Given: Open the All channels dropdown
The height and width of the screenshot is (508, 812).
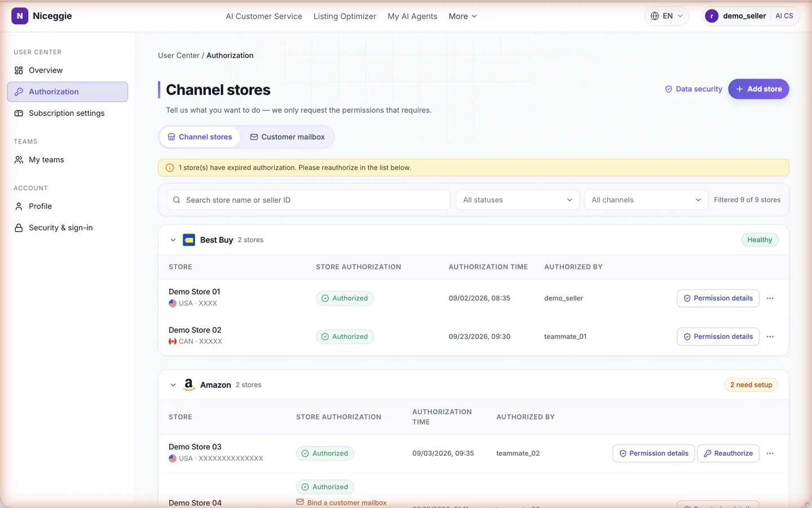Looking at the screenshot, I should click(x=646, y=200).
